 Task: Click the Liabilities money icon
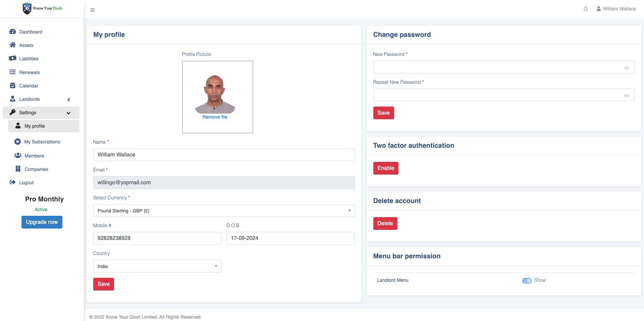13,58
